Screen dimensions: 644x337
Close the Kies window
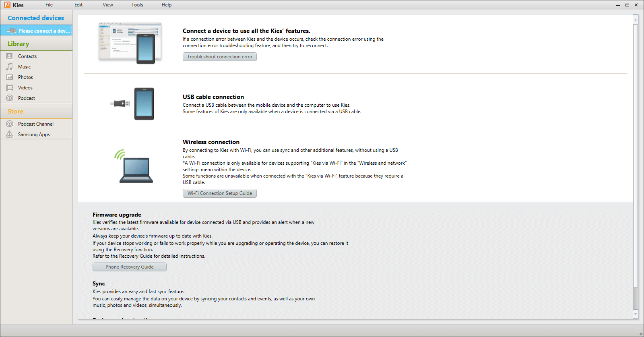[x=636, y=5]
